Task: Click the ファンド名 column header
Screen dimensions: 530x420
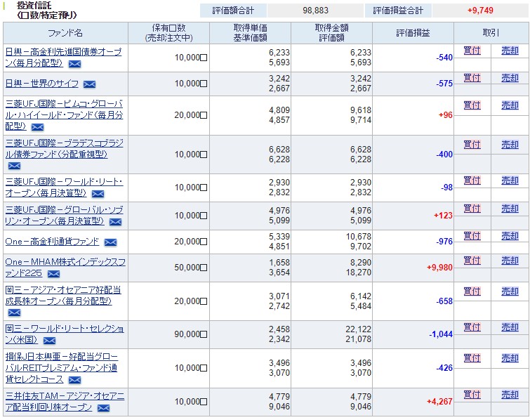Action: [x=65, y=33]
